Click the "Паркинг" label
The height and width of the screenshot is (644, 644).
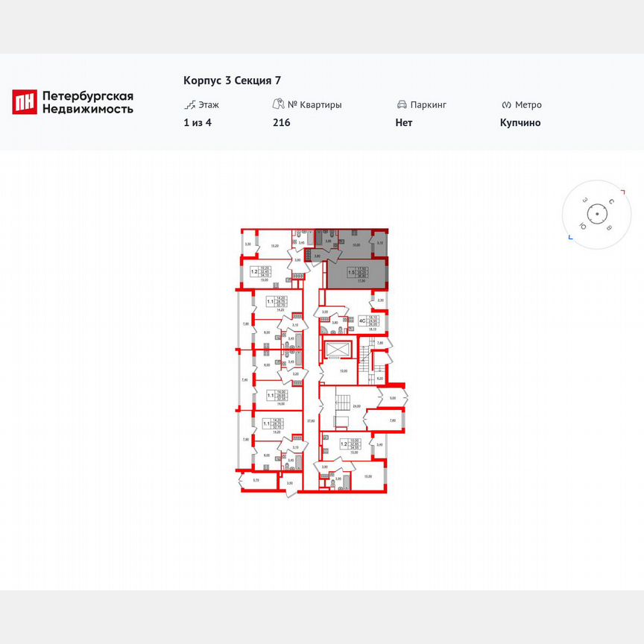429,105
